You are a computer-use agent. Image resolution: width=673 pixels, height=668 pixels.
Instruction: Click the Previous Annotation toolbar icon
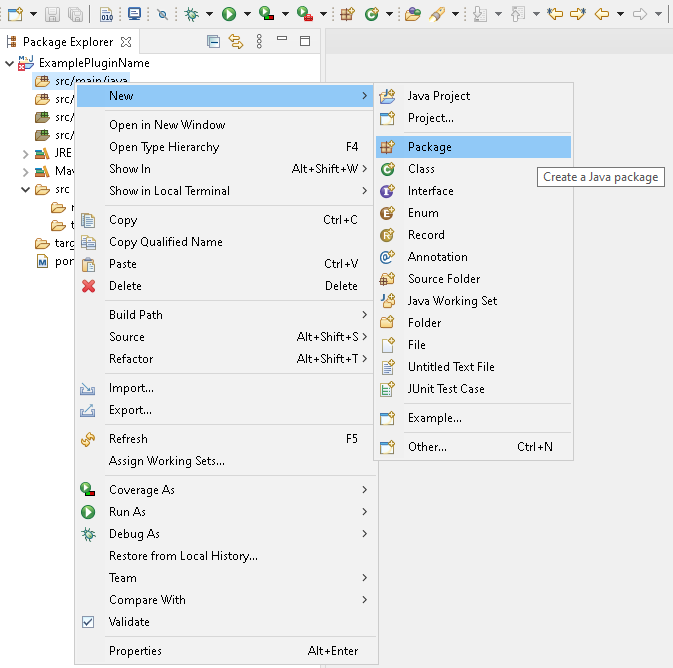point(518,14)
